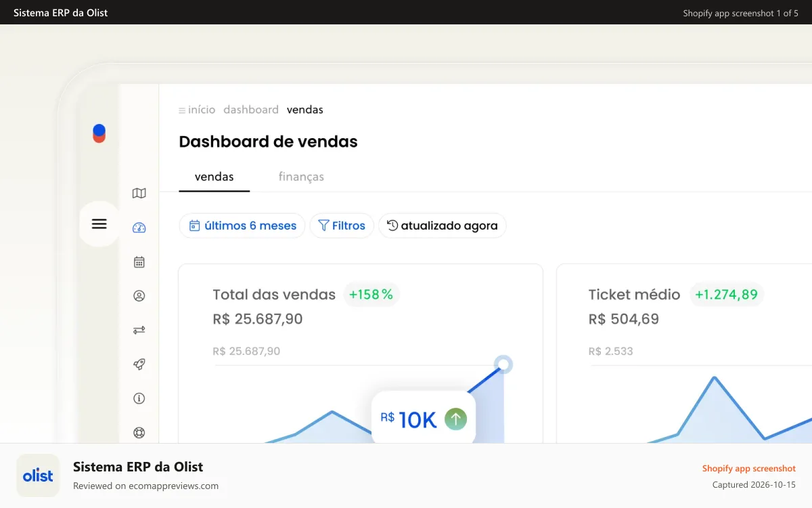Click the R$ 504,69 value
This screenshot has width=812, height=508.
tap(624, 319)
